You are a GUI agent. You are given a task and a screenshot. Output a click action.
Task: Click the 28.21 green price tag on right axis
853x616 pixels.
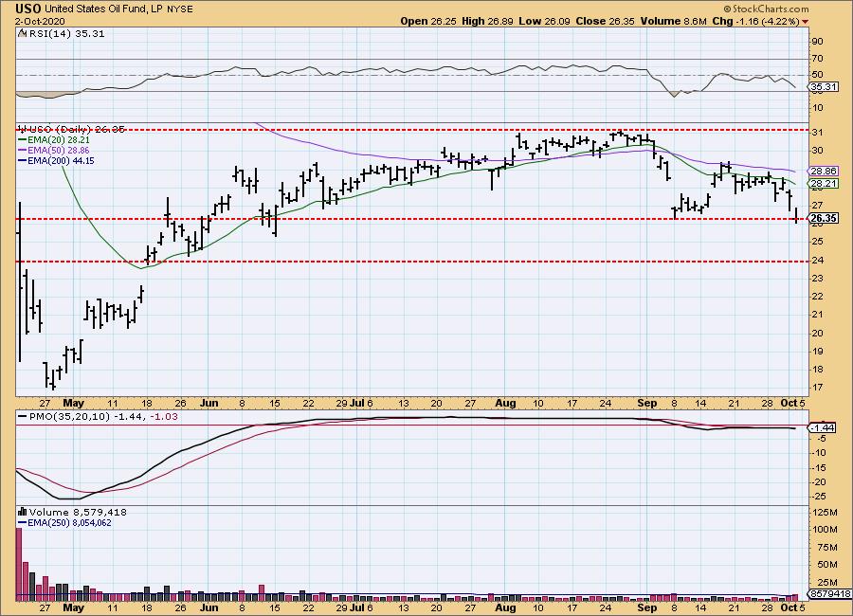click(x=824, y=184)
